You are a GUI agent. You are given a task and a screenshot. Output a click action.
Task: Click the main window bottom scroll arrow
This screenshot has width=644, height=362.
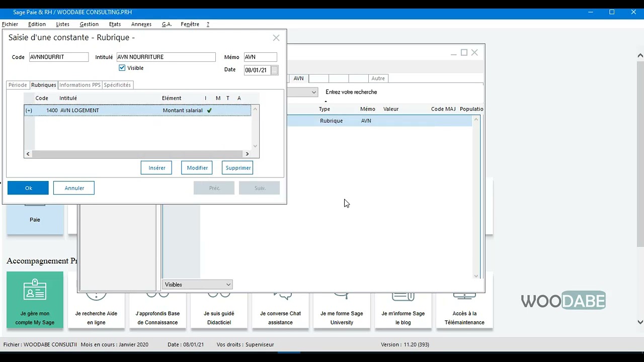click(640, 322)
